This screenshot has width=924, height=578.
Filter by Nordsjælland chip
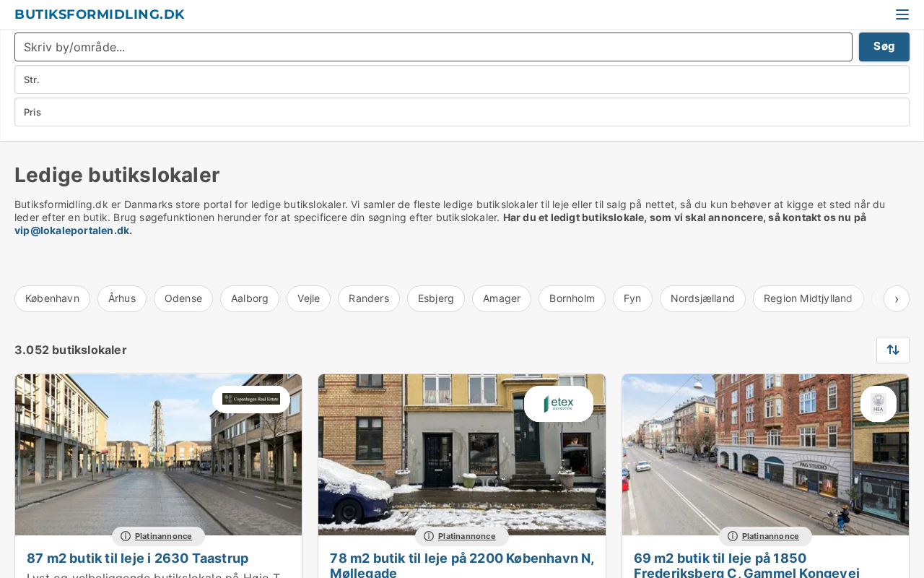[x=702, y=298]
